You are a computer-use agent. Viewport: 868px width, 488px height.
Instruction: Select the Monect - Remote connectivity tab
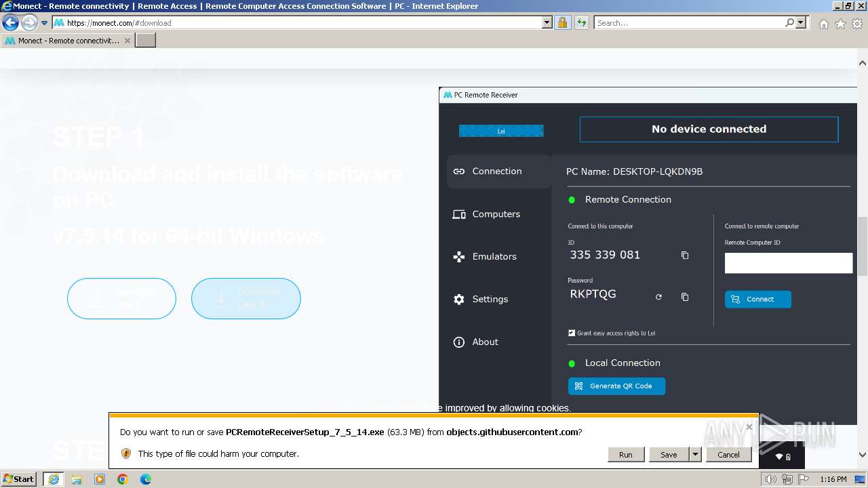[68, 41]
